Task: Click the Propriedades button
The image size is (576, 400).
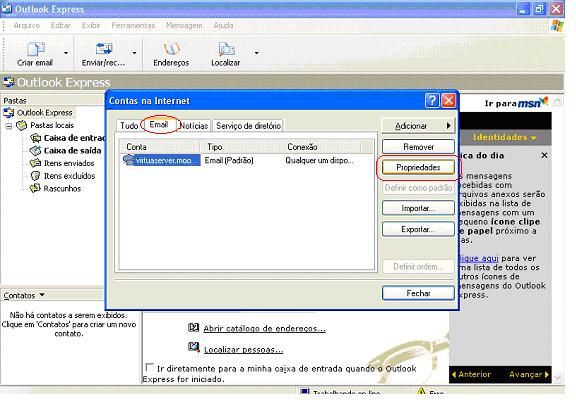Action: click(x=418, y=167)
